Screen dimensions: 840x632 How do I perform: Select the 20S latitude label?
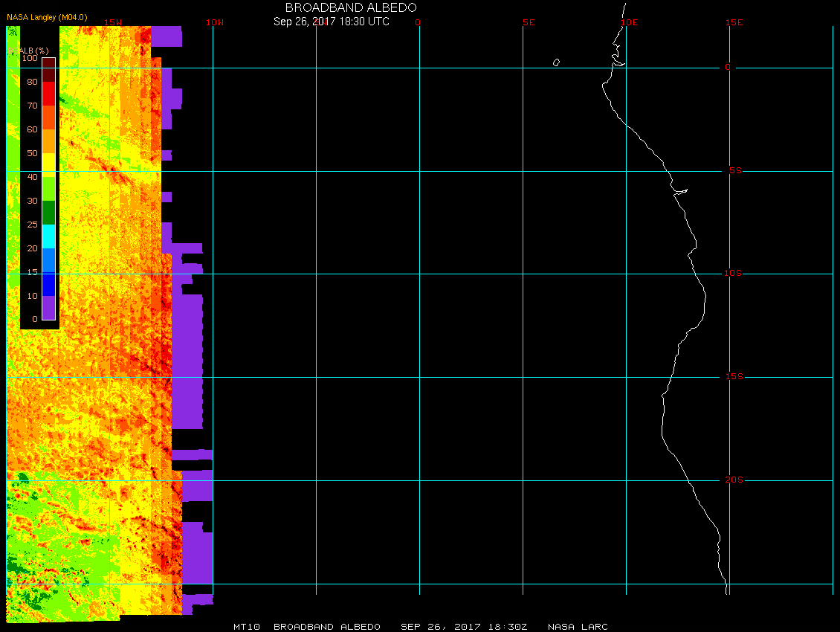click(733, 480)
